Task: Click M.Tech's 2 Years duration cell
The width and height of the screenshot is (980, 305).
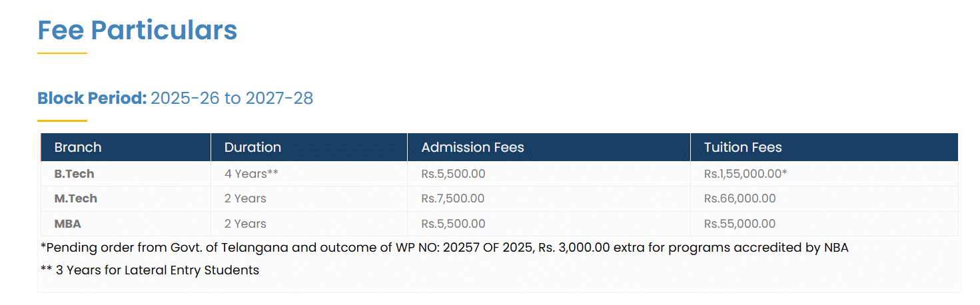Action: point(245,198)
